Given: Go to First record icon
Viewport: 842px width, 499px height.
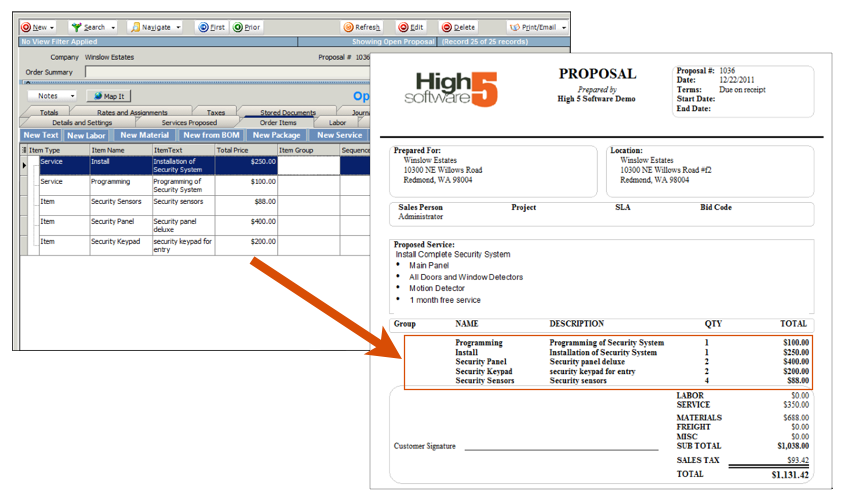Looking at the screenshot, I should [204, 27].
